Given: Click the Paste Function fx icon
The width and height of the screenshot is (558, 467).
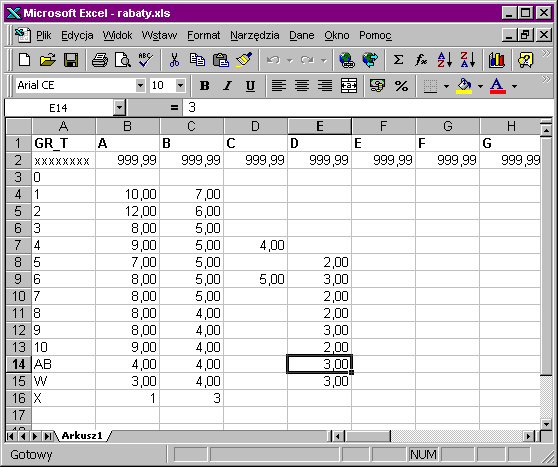Looking at the screenshot, I should (421, 60).
